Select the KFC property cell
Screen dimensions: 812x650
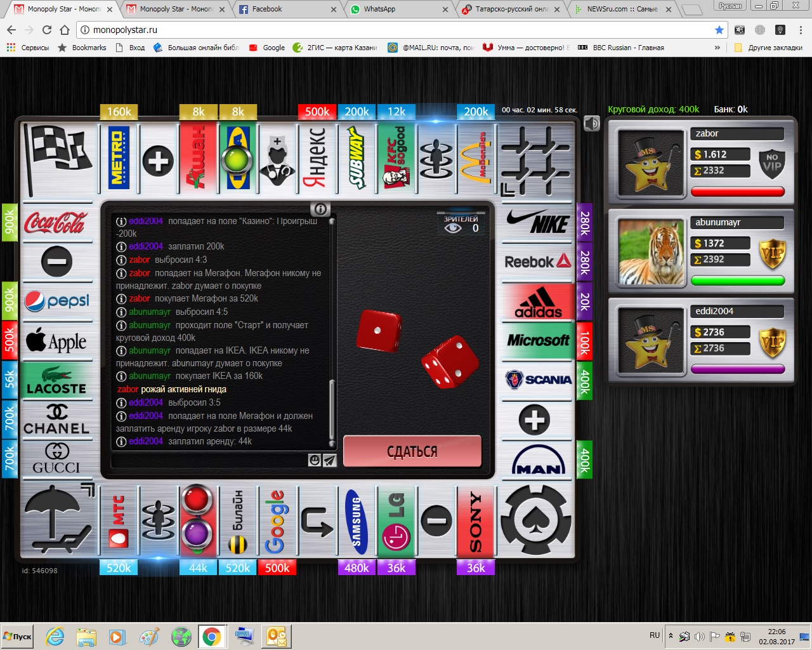click(x=396, y=158)
